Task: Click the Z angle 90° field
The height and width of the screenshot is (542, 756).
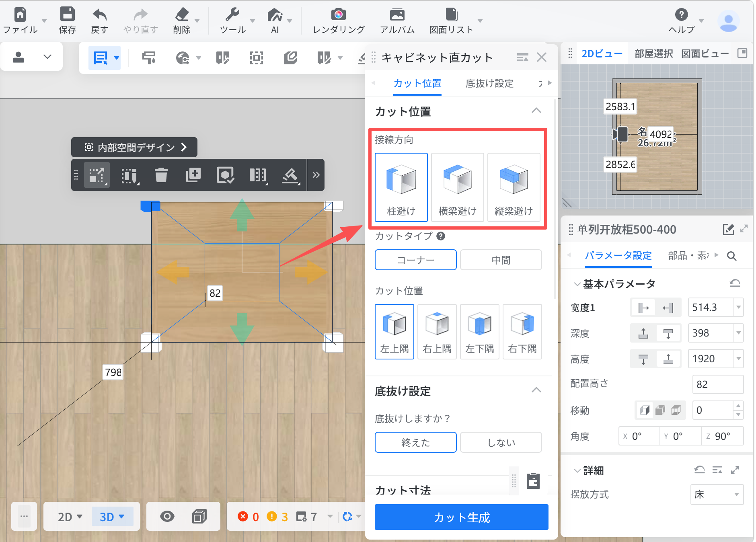Action: (722, 436)
